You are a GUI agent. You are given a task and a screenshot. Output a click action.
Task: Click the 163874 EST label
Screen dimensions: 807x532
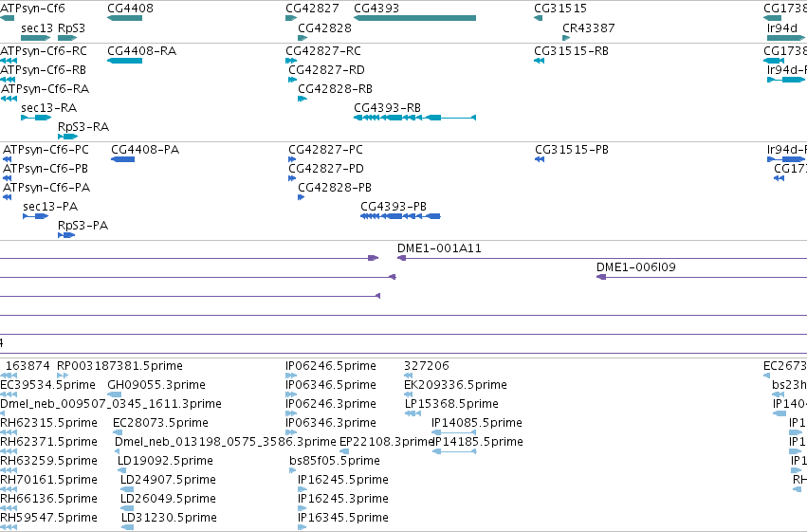[x=28, y=366]
